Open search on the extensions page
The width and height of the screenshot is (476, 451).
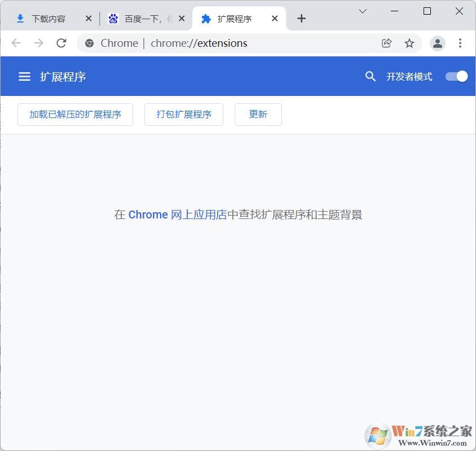(x=371, y=76)
